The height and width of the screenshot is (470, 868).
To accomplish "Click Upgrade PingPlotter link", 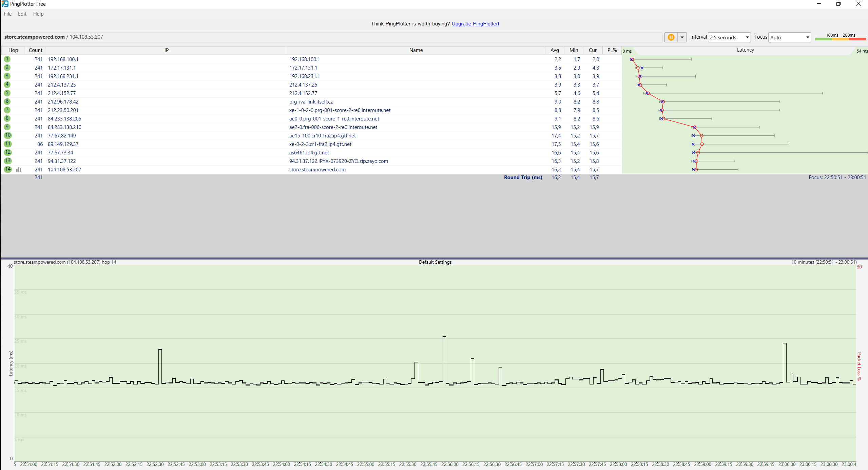I will click(475, 24).
